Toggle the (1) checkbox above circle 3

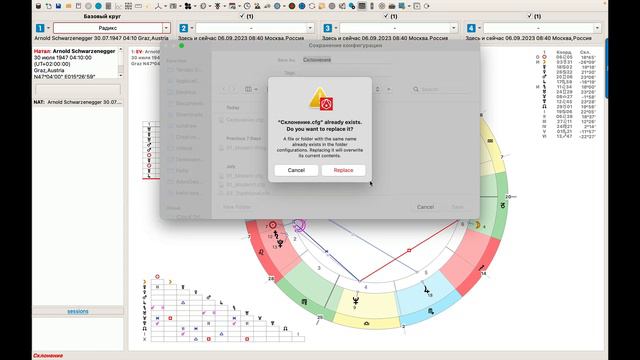coord(386,16)
